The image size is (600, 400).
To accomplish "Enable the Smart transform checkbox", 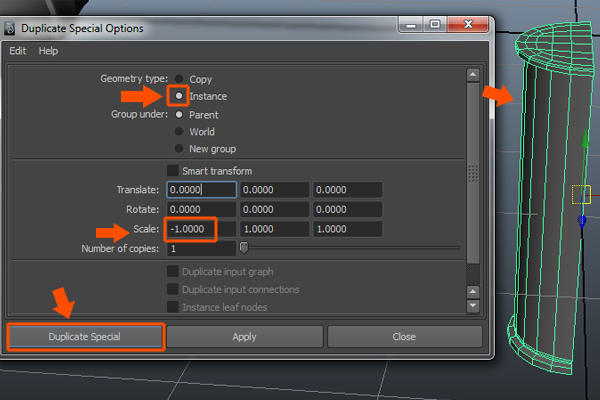I will coord(173,170).
